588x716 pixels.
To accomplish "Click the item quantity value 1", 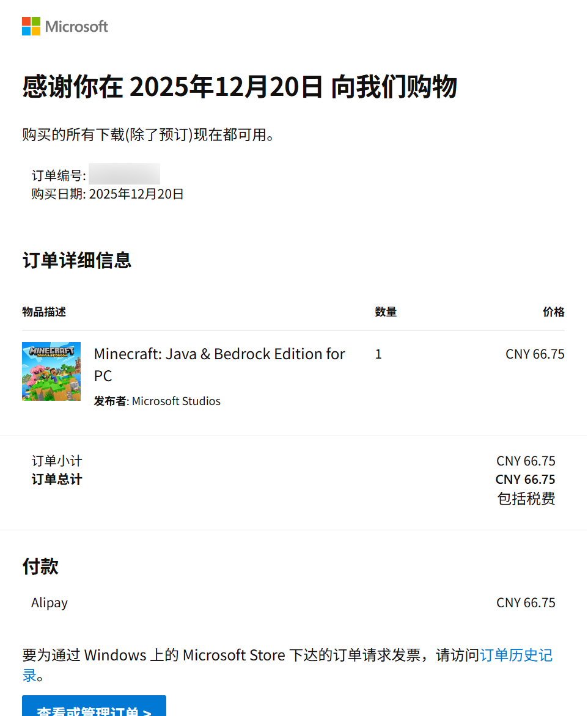I will 378,354.
